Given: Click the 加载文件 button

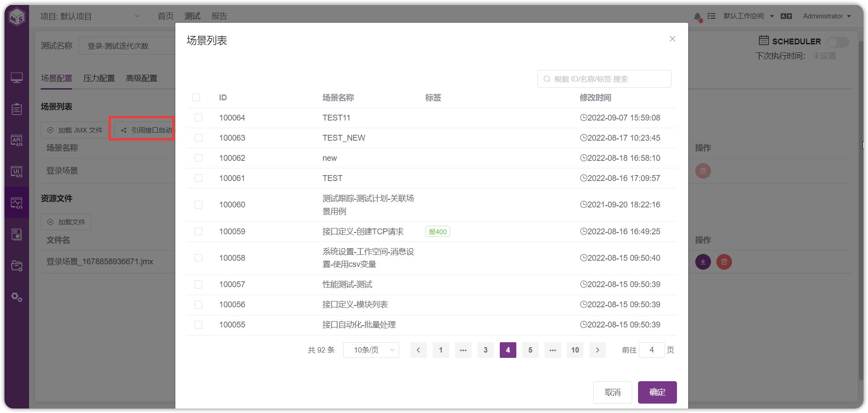Looking at the screenshot, I should point(66,222).
